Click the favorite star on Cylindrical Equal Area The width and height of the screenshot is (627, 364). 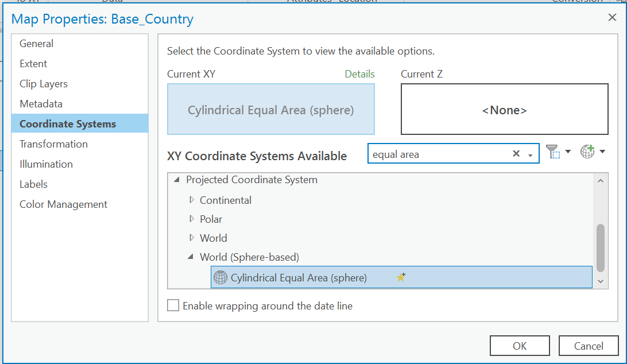[401, 277]
